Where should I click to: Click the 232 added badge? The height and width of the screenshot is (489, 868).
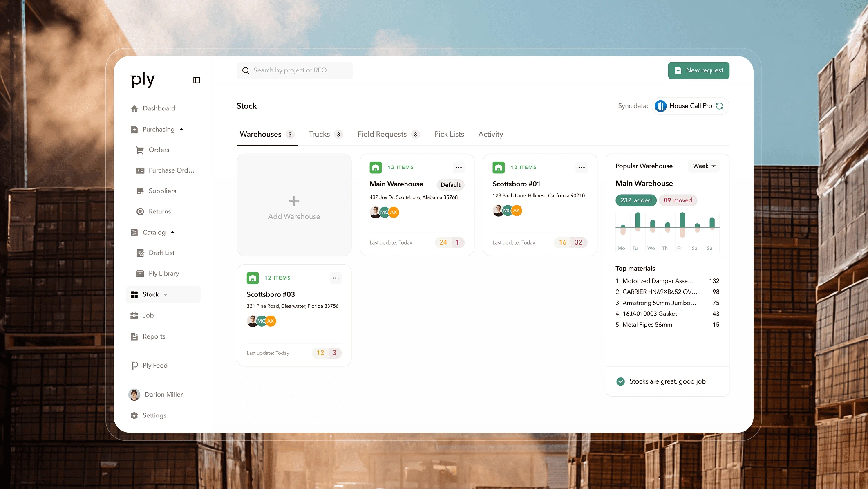(636, 200)
